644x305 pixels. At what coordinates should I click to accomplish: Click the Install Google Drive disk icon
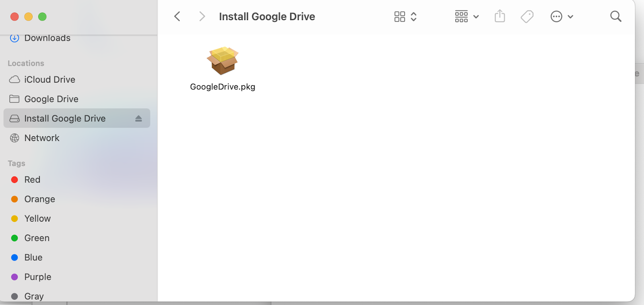click(x=14, y=118)
